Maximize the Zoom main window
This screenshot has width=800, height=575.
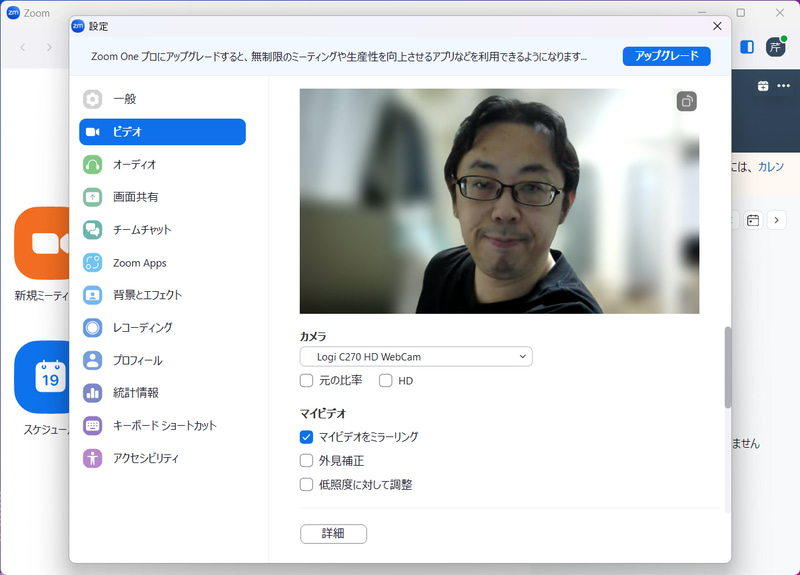(741, 13)
